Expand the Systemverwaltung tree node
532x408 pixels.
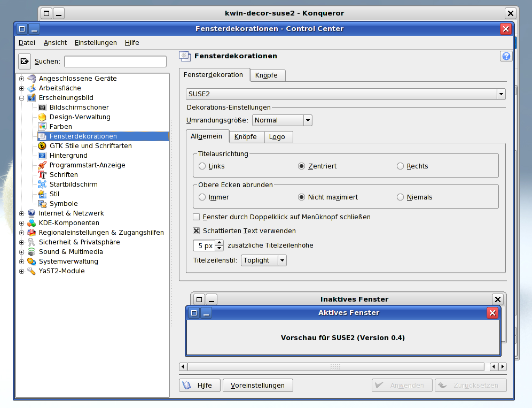coord(21,261)
